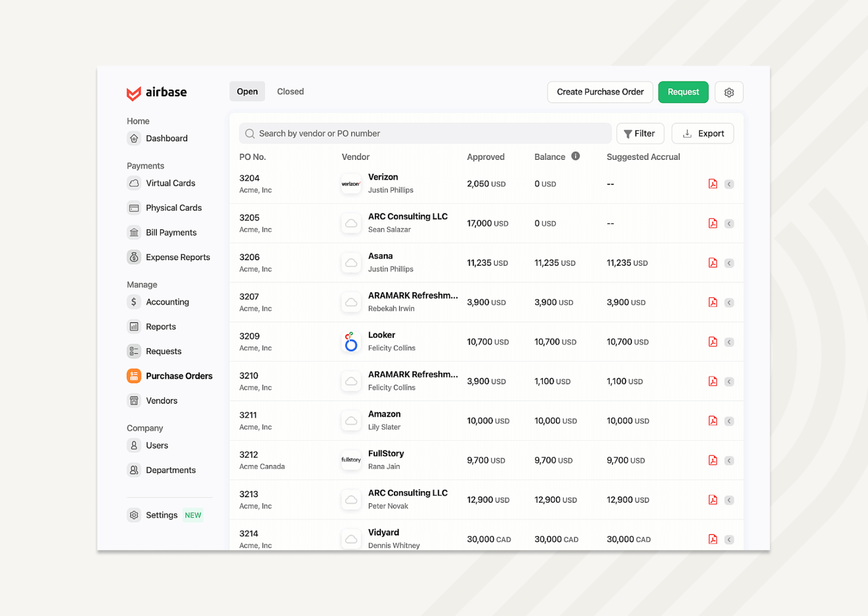Open Virtual Cards cloud icon
868x616 pixels.
pos(134,183)
